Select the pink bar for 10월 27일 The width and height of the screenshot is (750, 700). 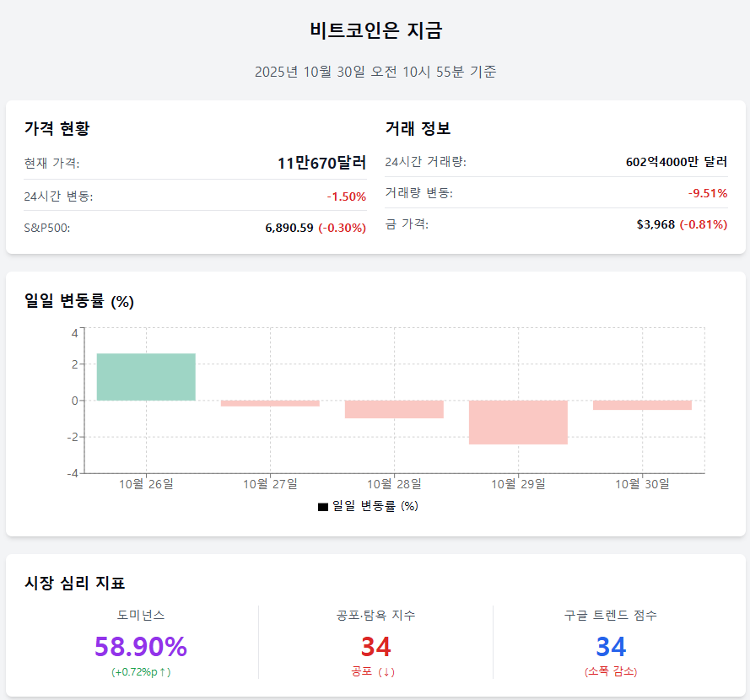click(x=270, y=403)
